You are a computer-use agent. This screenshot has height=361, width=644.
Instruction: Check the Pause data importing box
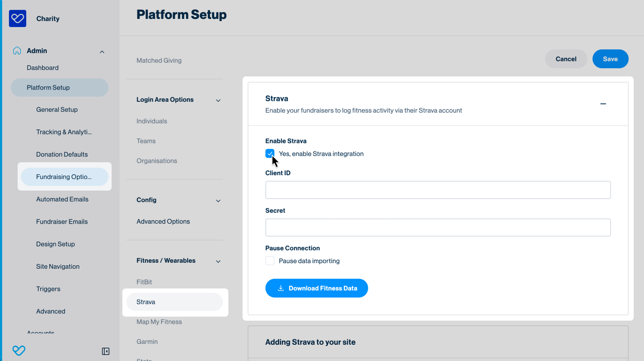coord(270,261)
